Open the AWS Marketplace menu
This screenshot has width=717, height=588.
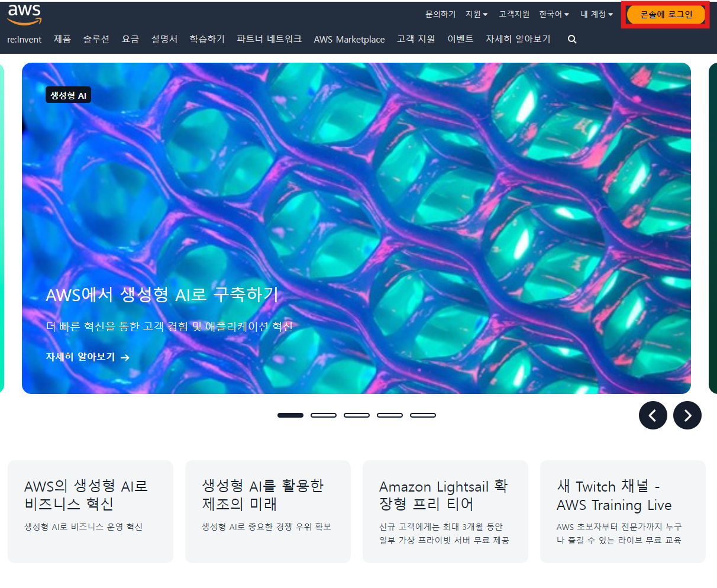[x=349, y=39]
